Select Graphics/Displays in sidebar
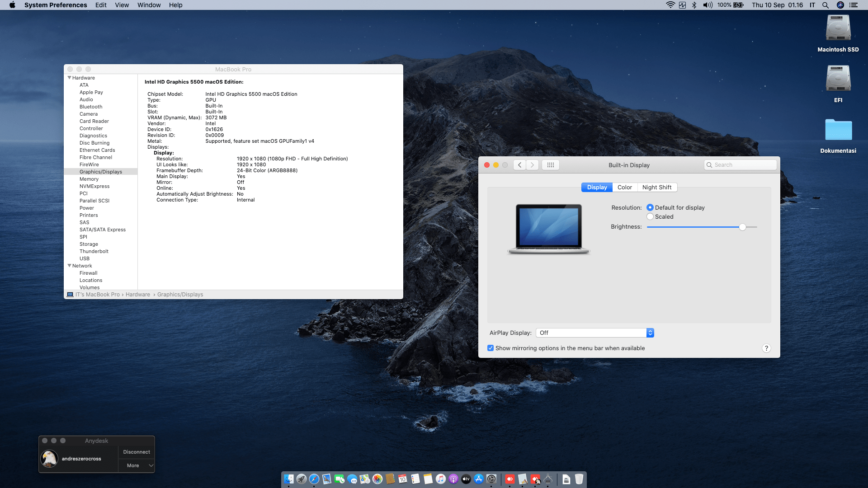Viewport: 868px width, 488px height. tap(101, 172)
